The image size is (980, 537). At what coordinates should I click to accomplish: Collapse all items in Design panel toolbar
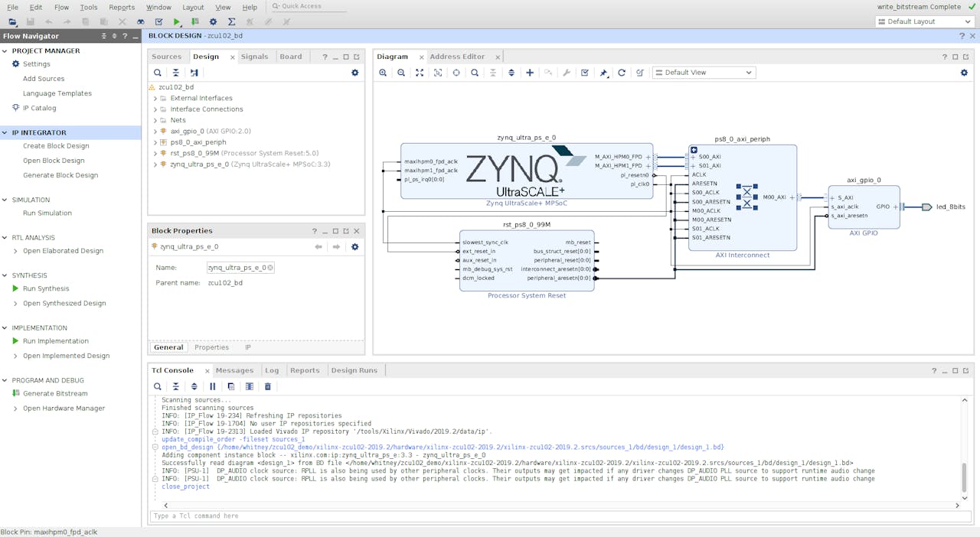(x=176, y=73)
